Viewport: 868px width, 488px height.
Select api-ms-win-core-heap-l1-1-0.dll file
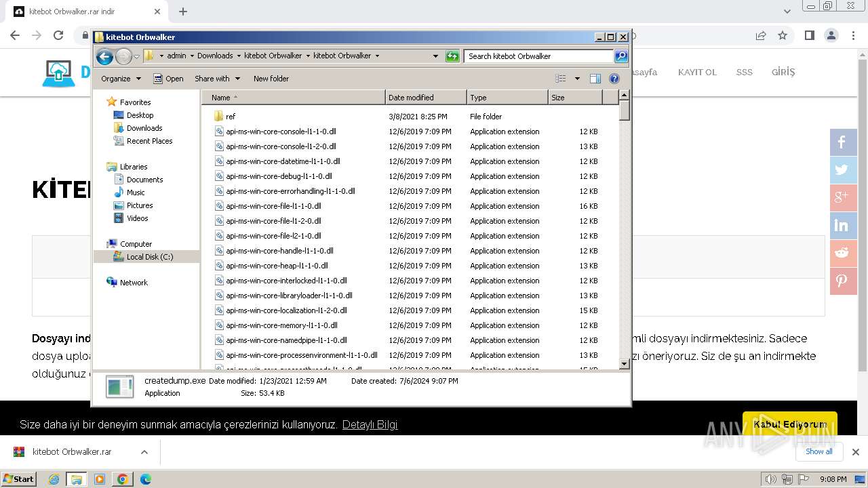(x=277, y=266)
